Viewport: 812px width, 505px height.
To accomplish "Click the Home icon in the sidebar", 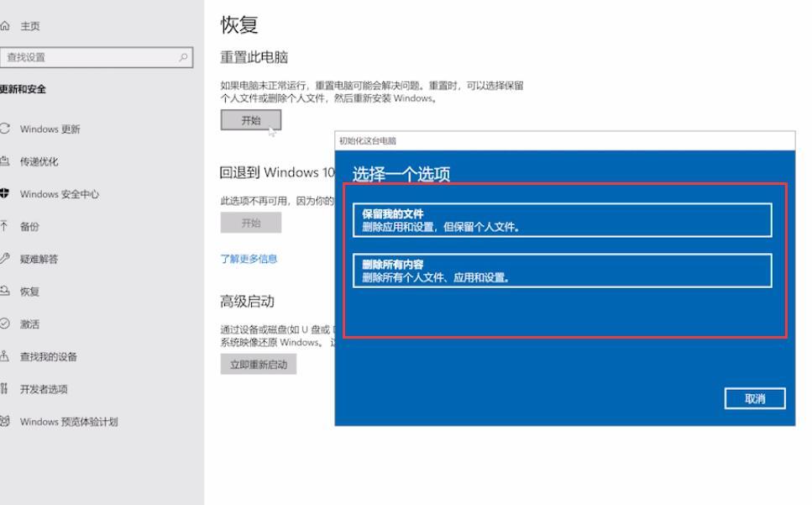I will coord(5,25).
